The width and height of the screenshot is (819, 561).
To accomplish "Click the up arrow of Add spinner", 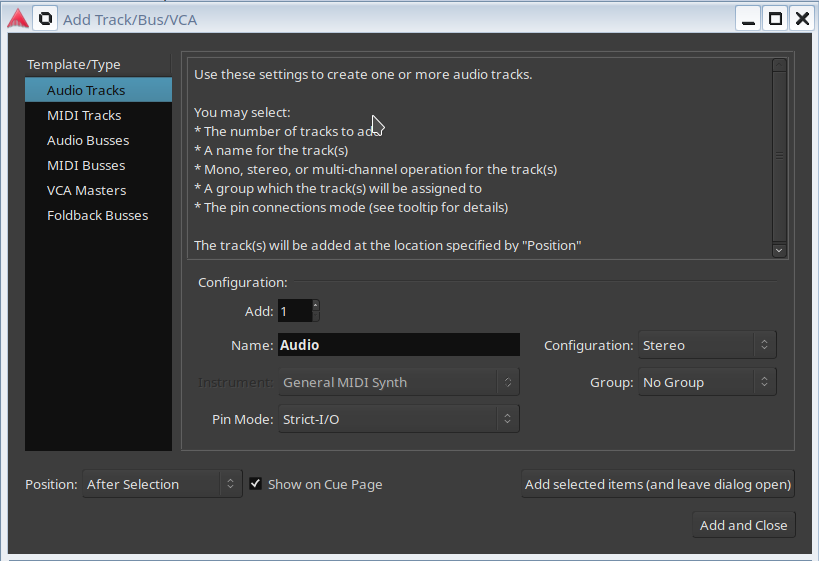I will pyautogui.click(x=316, y=305).
